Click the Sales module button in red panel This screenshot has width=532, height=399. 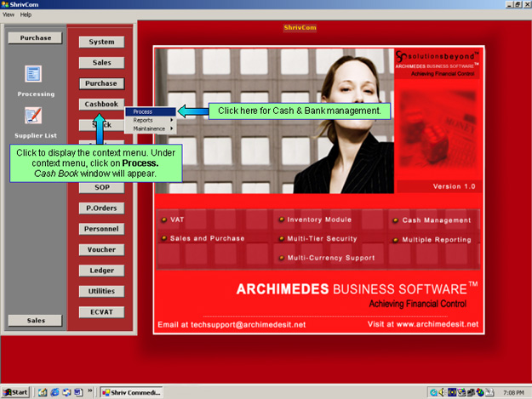pos(101,62)
